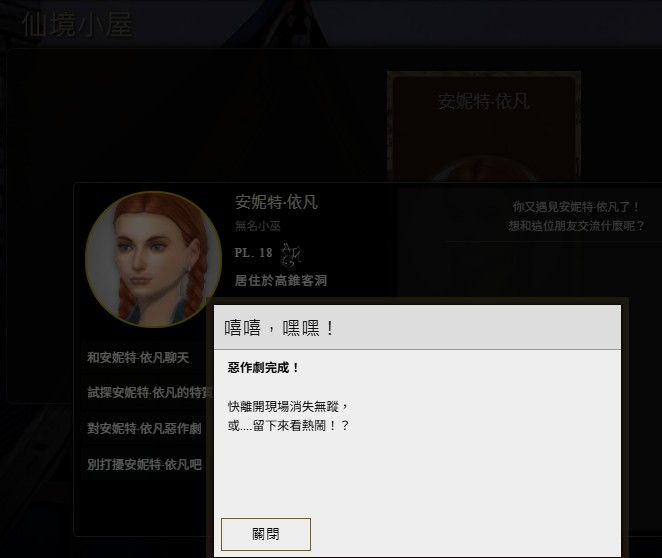The image size is (662, 558).
Task: Select 試探安妮特·依凡的特質 option
Action: [149, 393]
